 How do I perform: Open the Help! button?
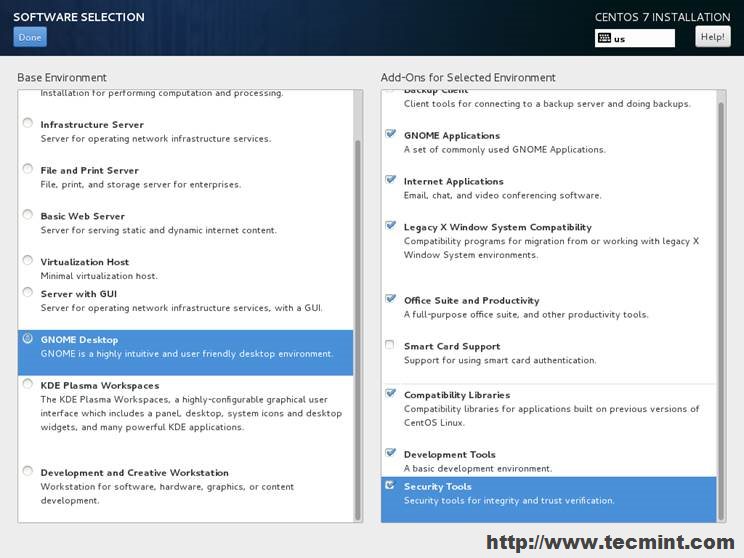(x=713, y=37)
